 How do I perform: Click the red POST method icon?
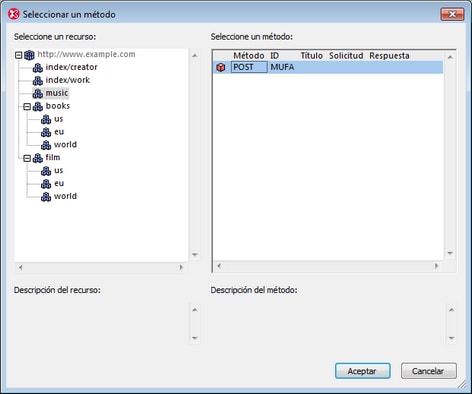click(x=221, y=67)
